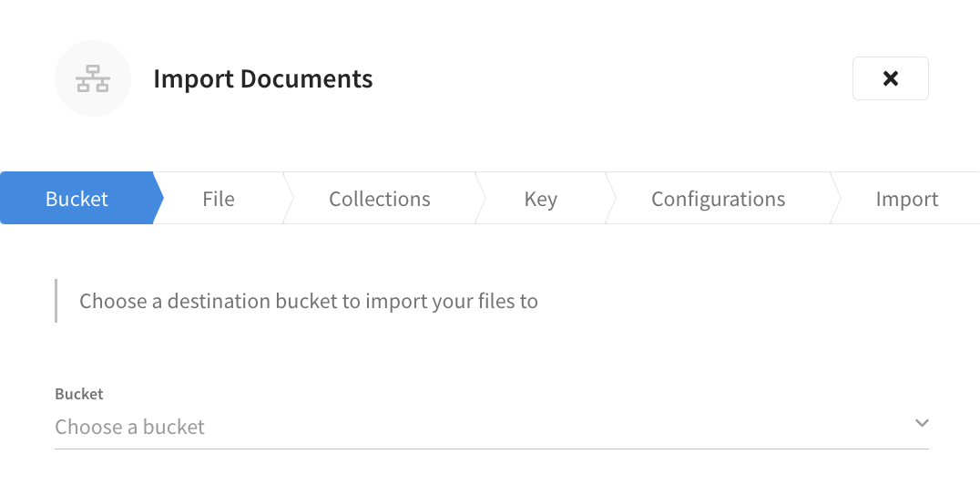Viewport: 980px width, 485px height.
Task: Jump to the Configurations step
Action: [718, 199]
